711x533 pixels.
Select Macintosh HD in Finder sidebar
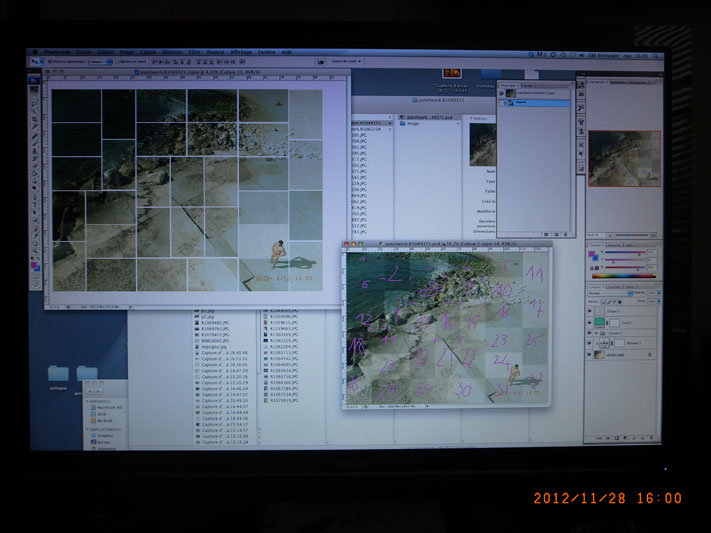[106, 407]
